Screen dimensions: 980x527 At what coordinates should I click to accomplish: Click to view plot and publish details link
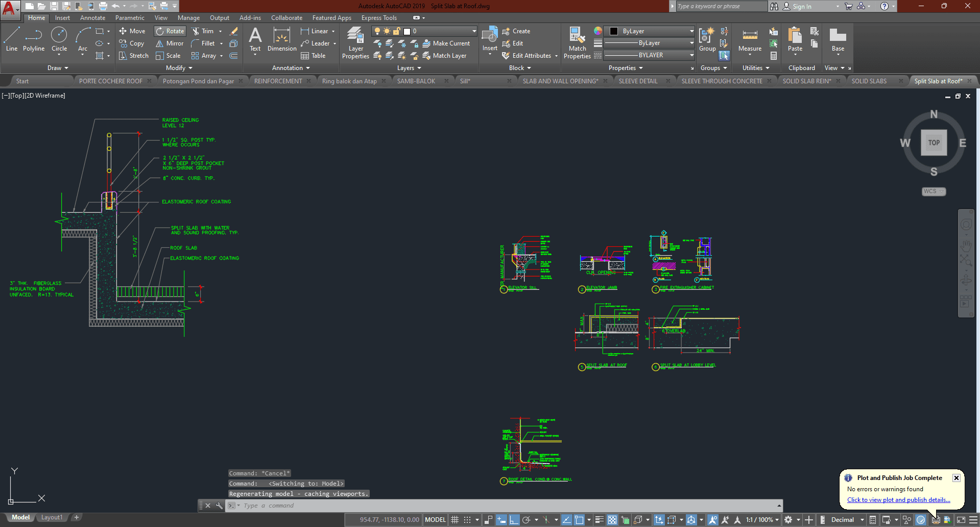[x=898, y=500]
